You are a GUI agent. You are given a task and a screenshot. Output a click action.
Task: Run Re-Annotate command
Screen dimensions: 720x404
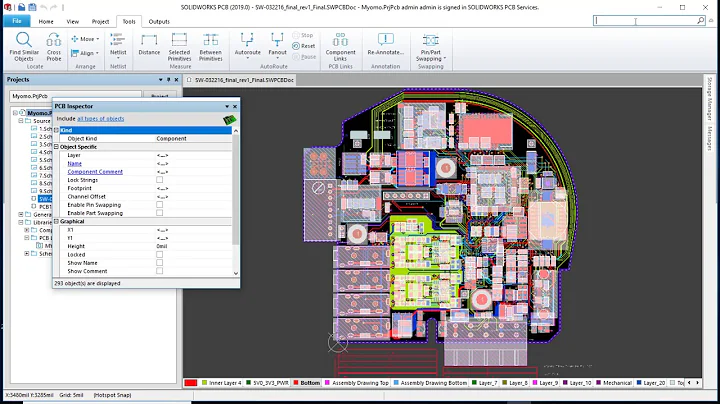click(x=386, y=45)
